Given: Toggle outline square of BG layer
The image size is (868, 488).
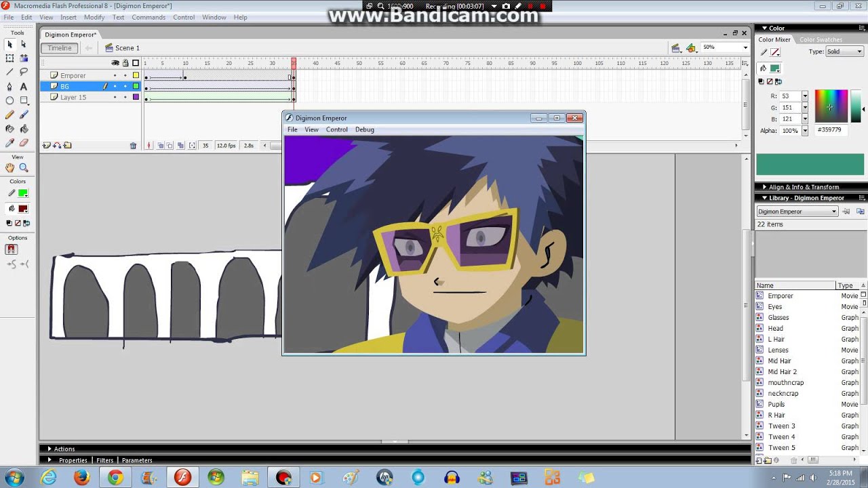Looking at the screenshot, I should (136, 87).
